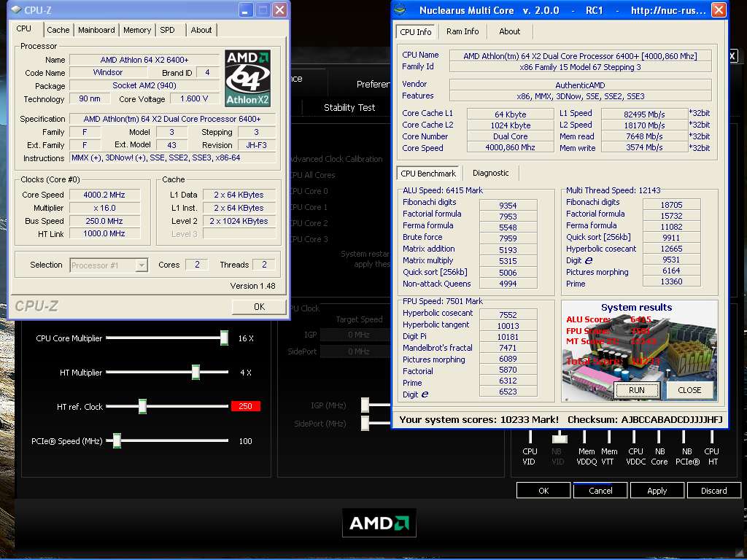
Task: Click the red HT ref. Clock value 250
Action: (x=245, y=406)
